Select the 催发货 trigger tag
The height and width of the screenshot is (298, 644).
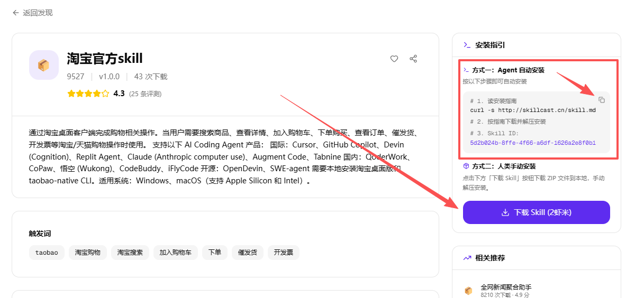click(x=248, y=253)
